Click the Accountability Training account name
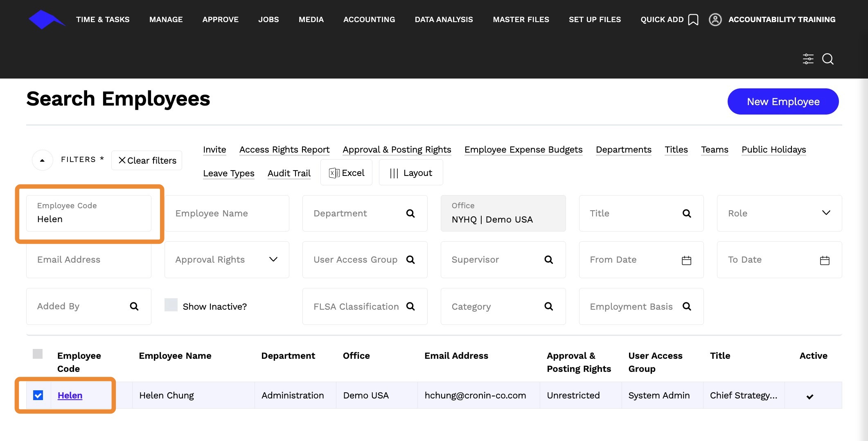 (x=782, y=19)
